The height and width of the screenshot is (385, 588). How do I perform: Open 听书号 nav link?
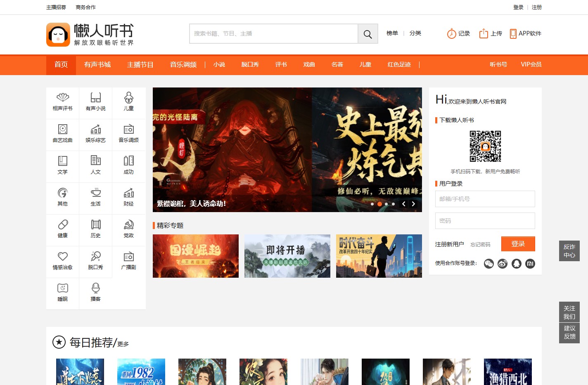(x=498, y=65)
